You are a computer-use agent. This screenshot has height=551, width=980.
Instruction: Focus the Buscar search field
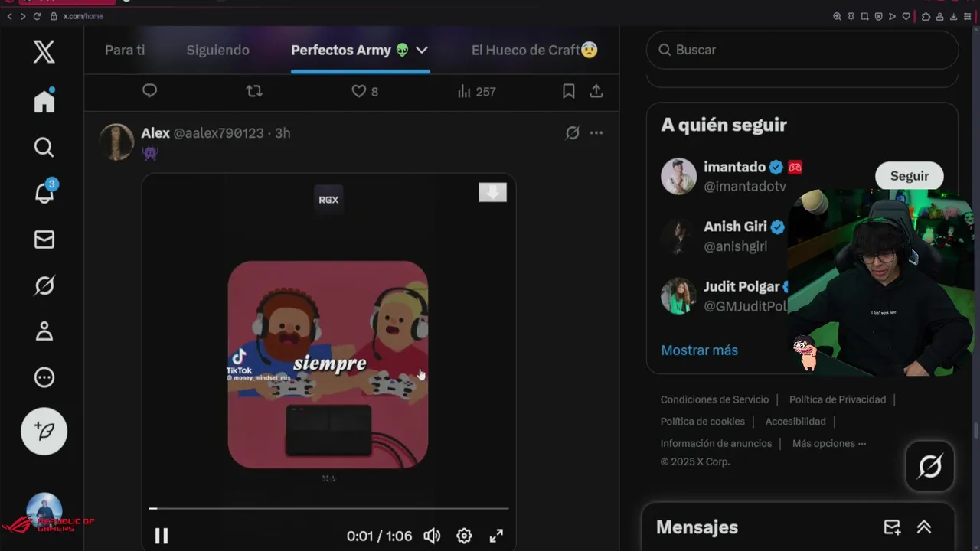click(x=802, y=50)
